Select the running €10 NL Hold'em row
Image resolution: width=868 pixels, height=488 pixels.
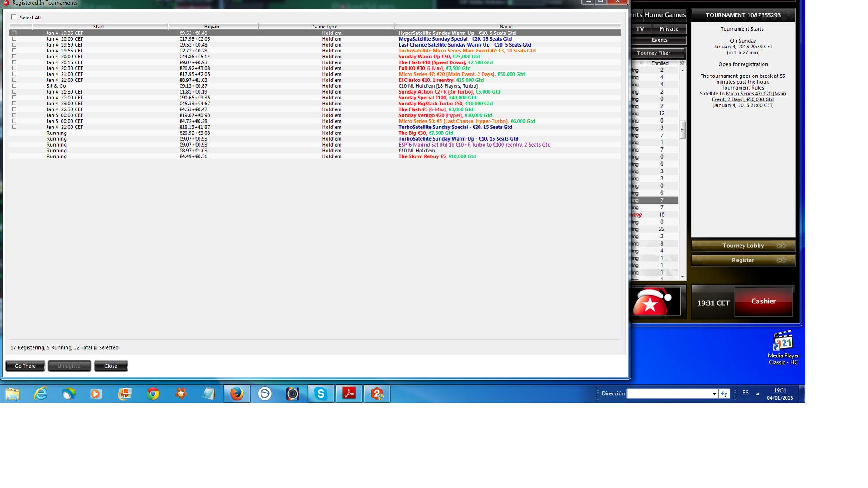(x=315, y=151)
